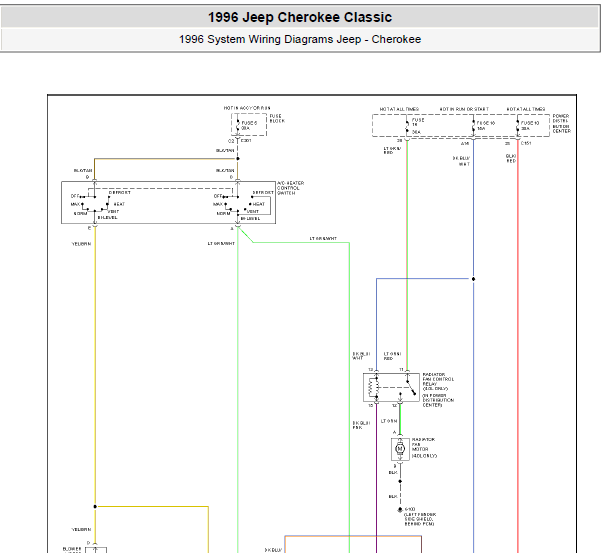
Task: Click the left "DEFROST" position in control switch
Action: pos(120,192)
